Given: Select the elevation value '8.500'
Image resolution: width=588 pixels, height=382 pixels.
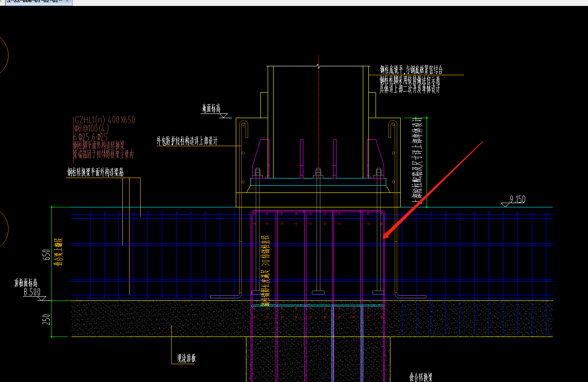Looking at the screenshot, I should tap(32, 292).
